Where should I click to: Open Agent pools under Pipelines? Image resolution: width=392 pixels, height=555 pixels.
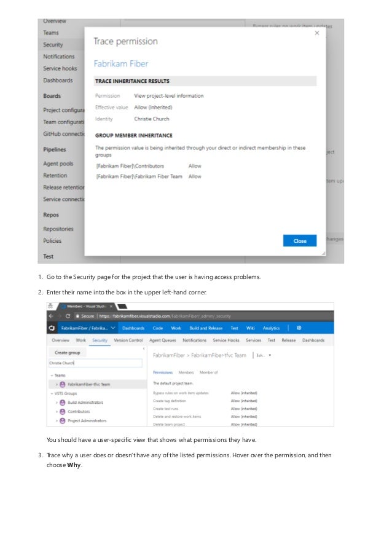(58, 163)
